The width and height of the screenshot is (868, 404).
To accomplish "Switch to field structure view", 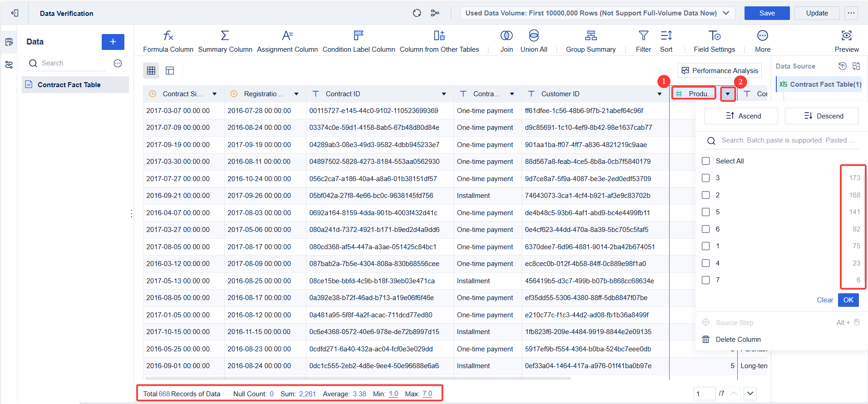I will [x=170, y=70].
